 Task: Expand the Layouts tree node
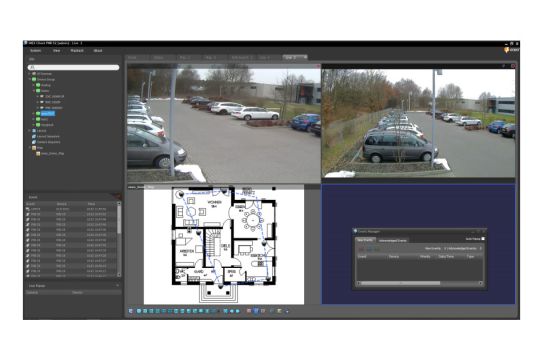click(30, 130)
